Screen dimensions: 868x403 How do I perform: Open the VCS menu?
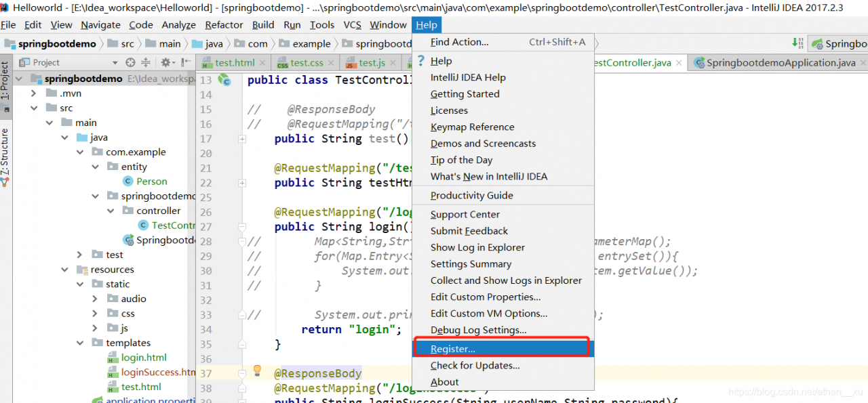pyautogui.click(x=353, y=24)
